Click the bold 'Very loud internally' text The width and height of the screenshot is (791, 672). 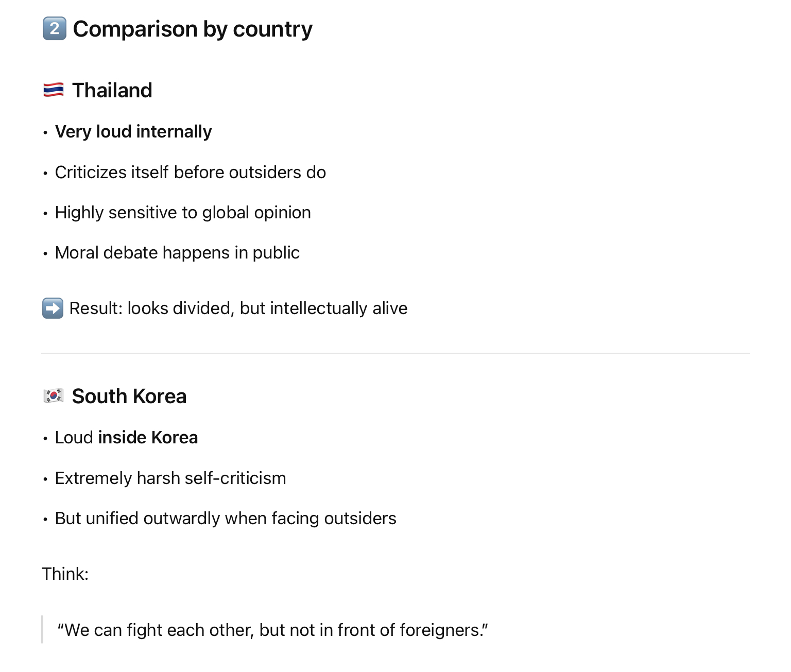click(x=133, y=132)
